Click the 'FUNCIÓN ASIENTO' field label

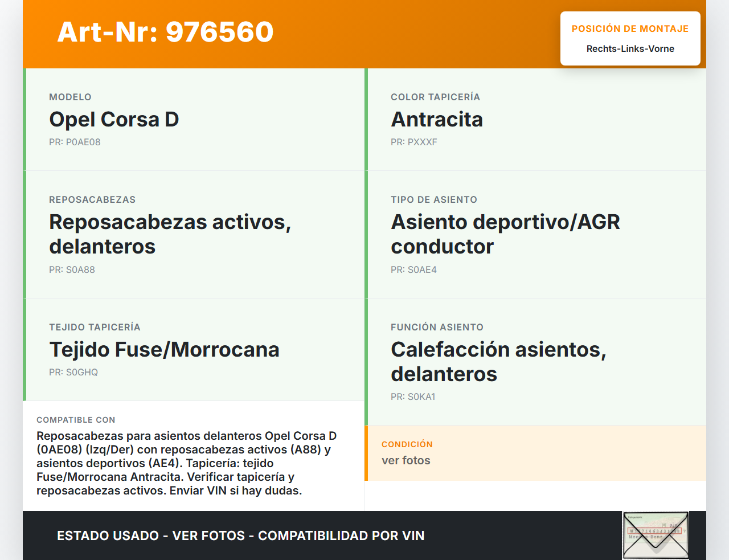point(437,327)
